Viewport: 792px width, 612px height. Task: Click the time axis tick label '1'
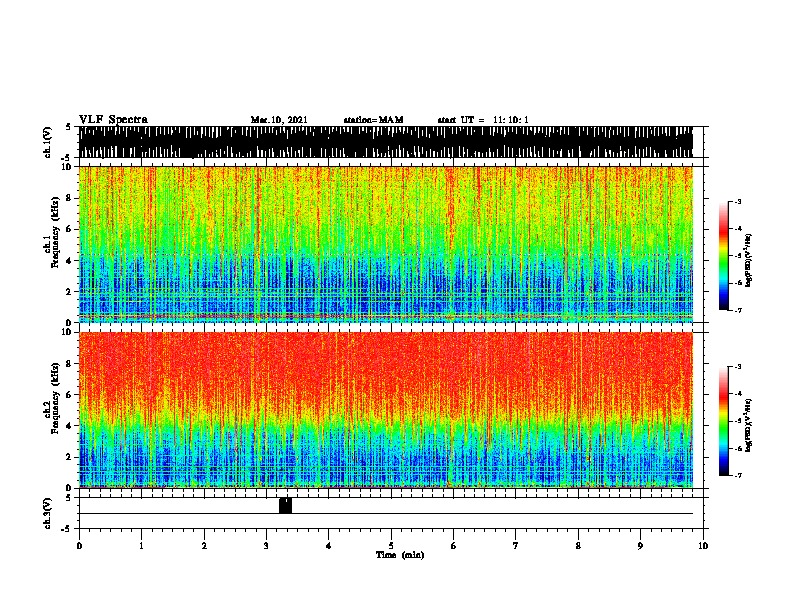click(x=141, y=545)
